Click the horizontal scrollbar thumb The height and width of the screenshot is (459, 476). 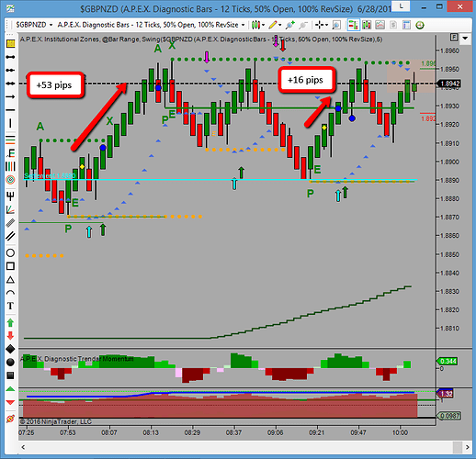458,447
